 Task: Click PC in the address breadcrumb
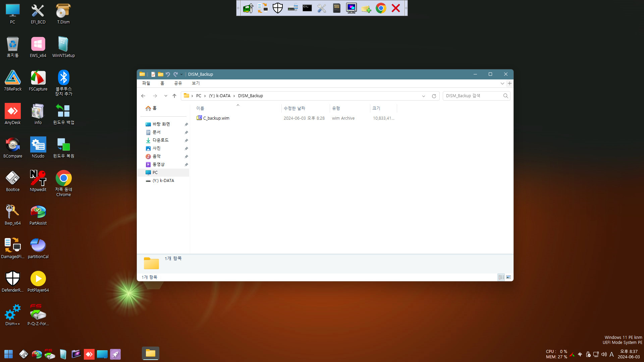[x=199, y=96]
